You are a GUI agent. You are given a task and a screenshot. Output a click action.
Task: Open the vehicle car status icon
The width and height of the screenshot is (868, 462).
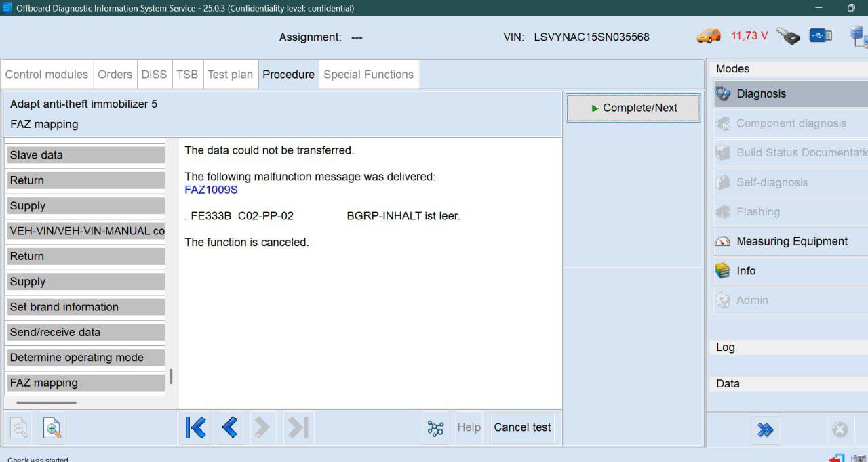(x=709, y=36)
